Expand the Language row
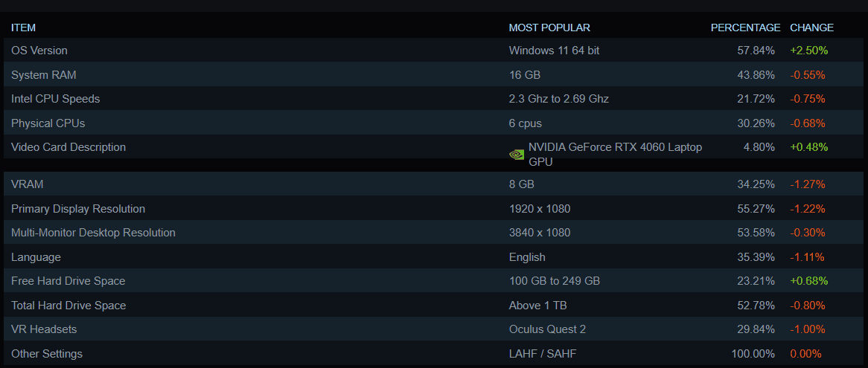The width and height of the screenshot is (868, 368). pos(434,257)
